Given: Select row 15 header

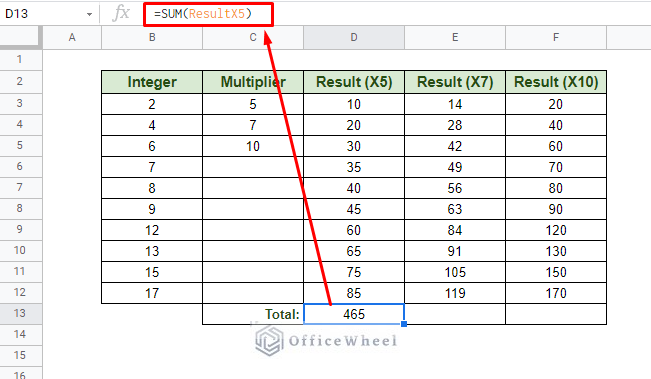Looking at the screenshot, I should 21,355.
